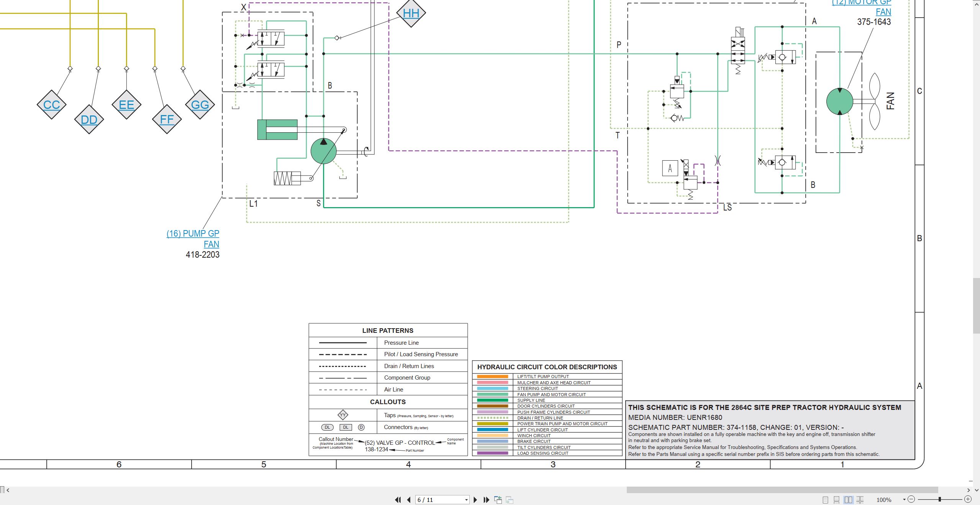
Task: Open the GG tap callout link
Action: coord(200,105)
